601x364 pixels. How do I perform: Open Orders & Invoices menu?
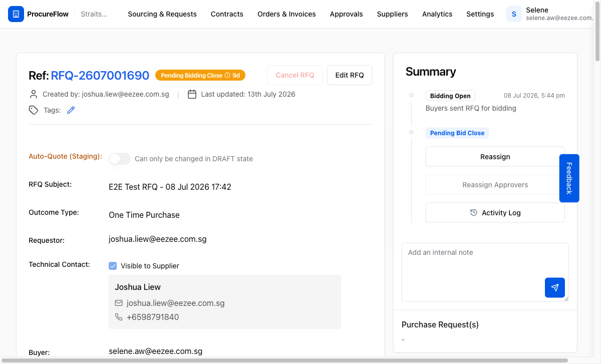click(286, 14)
